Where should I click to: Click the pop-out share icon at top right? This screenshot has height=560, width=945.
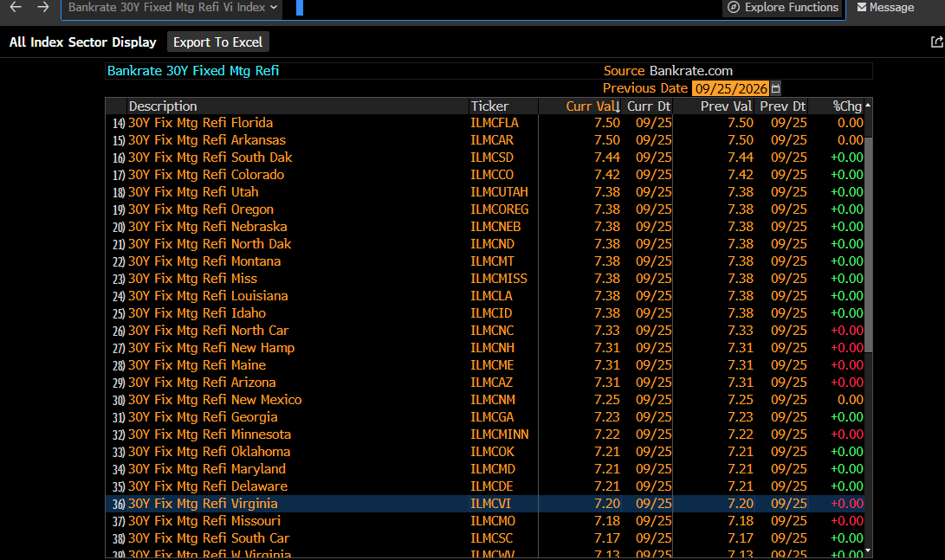(936, 42)
